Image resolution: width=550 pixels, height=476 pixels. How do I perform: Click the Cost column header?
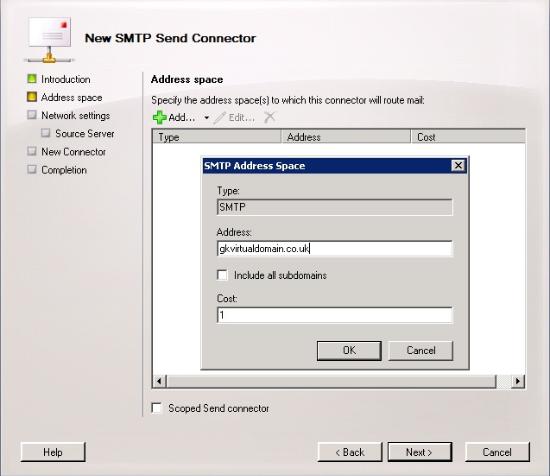pos(468,137)
